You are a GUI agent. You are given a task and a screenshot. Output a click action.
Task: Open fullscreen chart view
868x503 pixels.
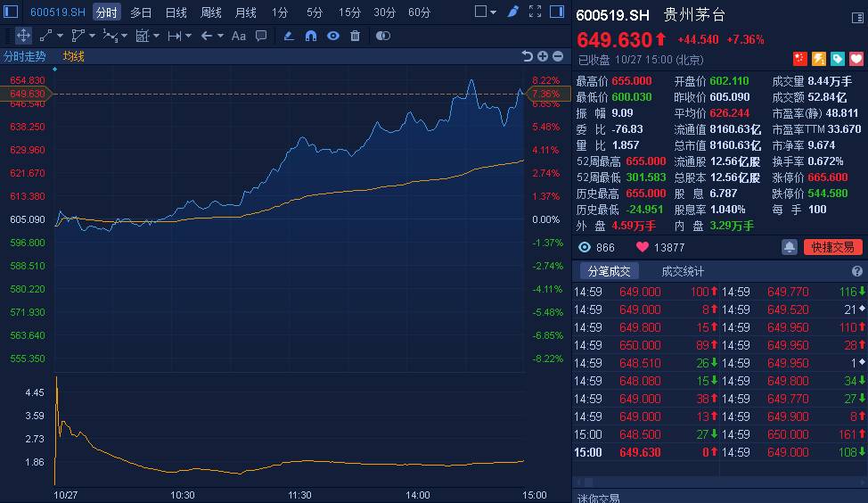(535, 12)
